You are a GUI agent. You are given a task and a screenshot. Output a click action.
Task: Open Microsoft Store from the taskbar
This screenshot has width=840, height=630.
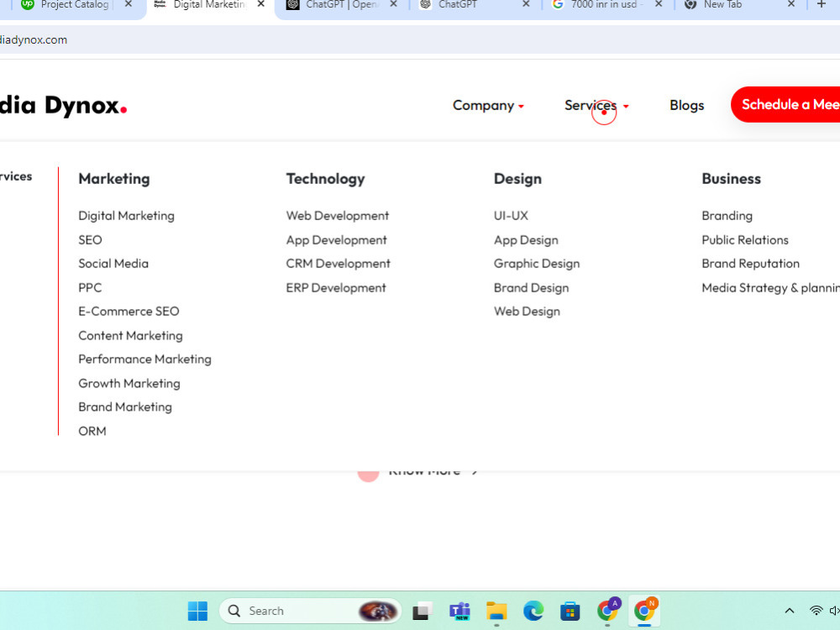tap(570, 611)
